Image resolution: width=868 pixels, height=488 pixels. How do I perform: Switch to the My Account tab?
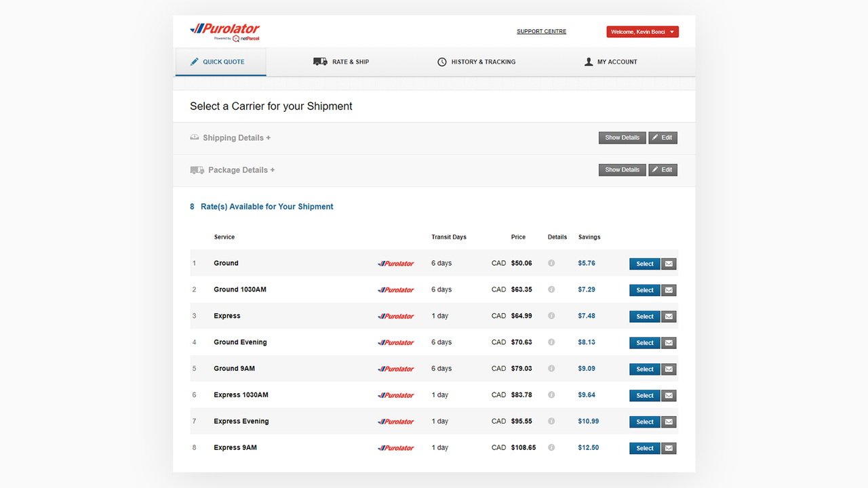(610, 62)
